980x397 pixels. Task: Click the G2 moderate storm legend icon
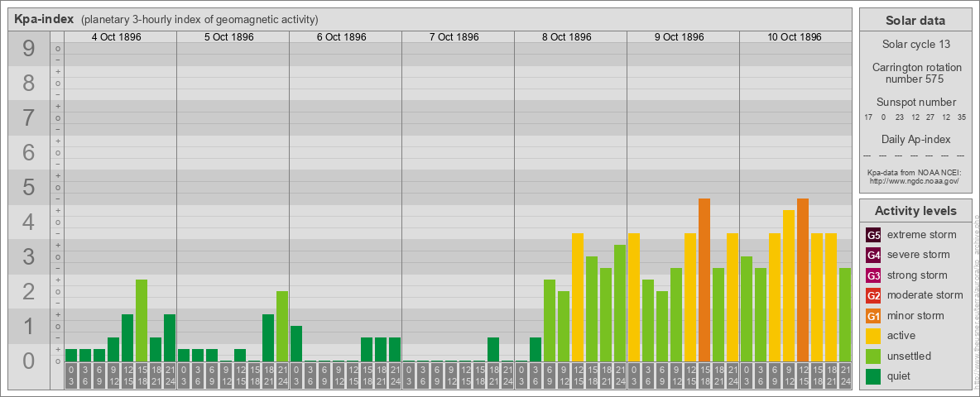[873, 295]
